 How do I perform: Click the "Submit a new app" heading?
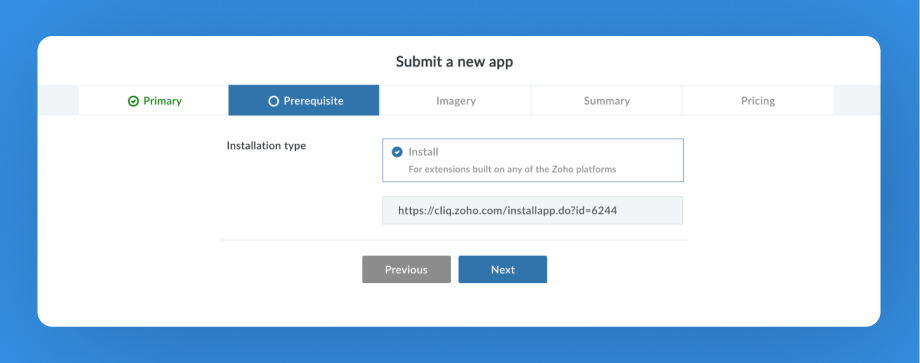(x=455, y=62)
